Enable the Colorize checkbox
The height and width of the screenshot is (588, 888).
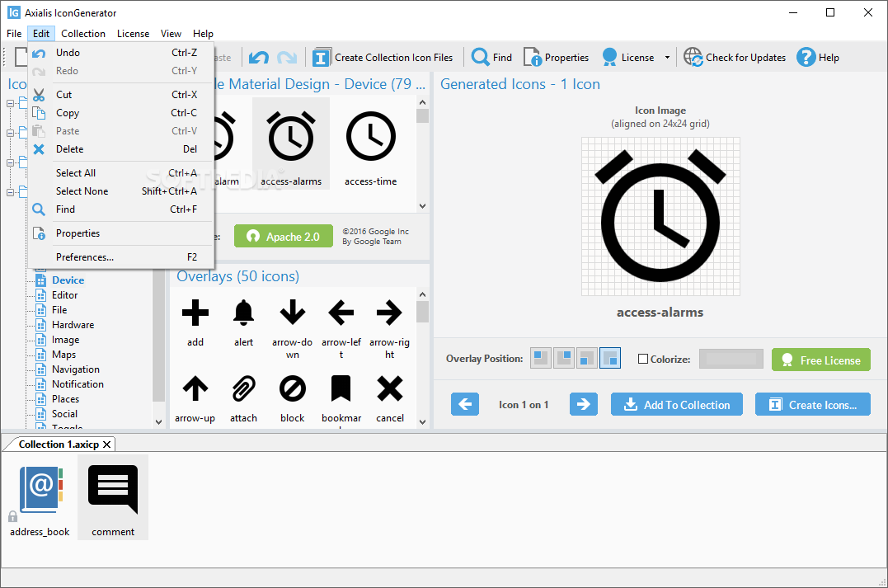pyautogui.click(x=643, y=359)
